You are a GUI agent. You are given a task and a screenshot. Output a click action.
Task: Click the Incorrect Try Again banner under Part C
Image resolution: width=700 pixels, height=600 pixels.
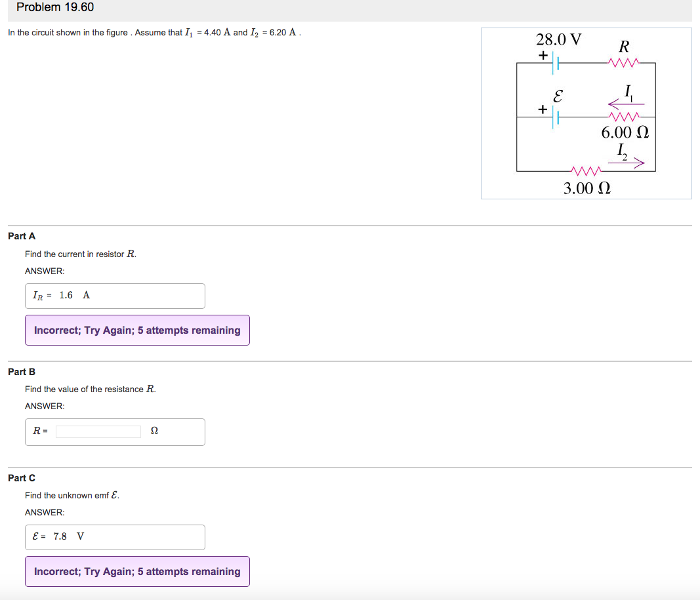pos(137,571)
